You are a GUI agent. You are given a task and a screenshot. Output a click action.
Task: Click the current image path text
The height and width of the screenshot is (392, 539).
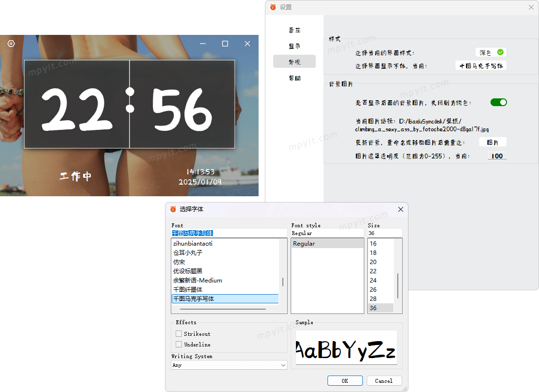point(422,125)
